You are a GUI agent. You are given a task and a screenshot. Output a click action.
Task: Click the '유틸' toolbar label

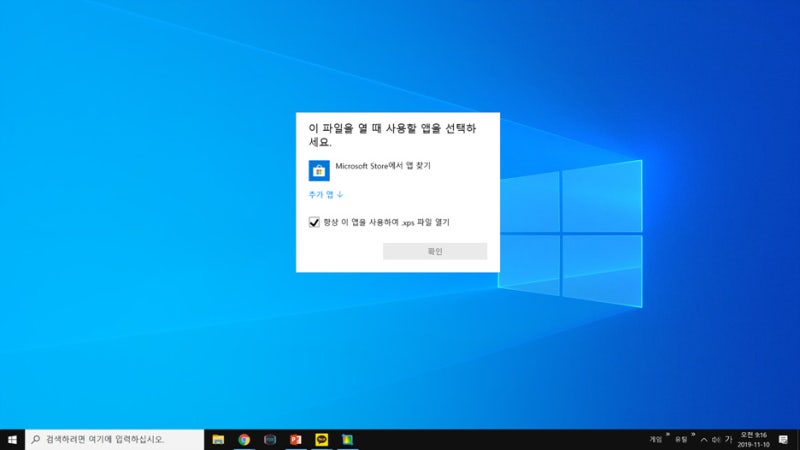681,439
